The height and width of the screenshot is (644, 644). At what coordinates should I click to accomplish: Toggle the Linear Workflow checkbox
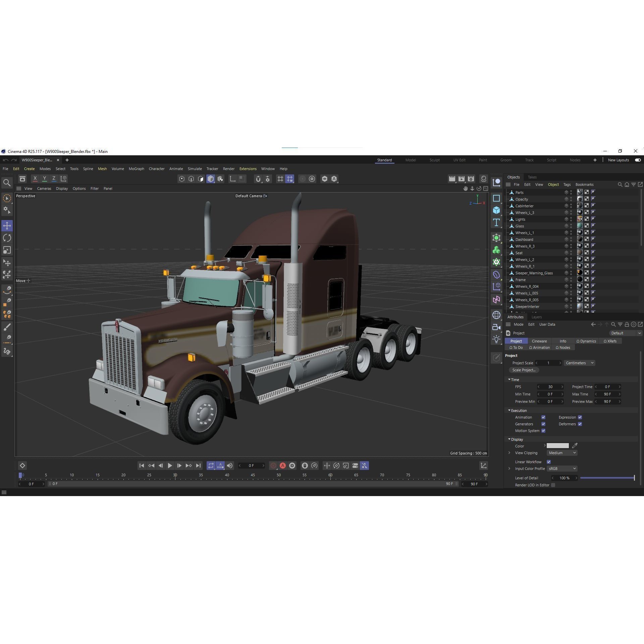[x=549, y=462]
